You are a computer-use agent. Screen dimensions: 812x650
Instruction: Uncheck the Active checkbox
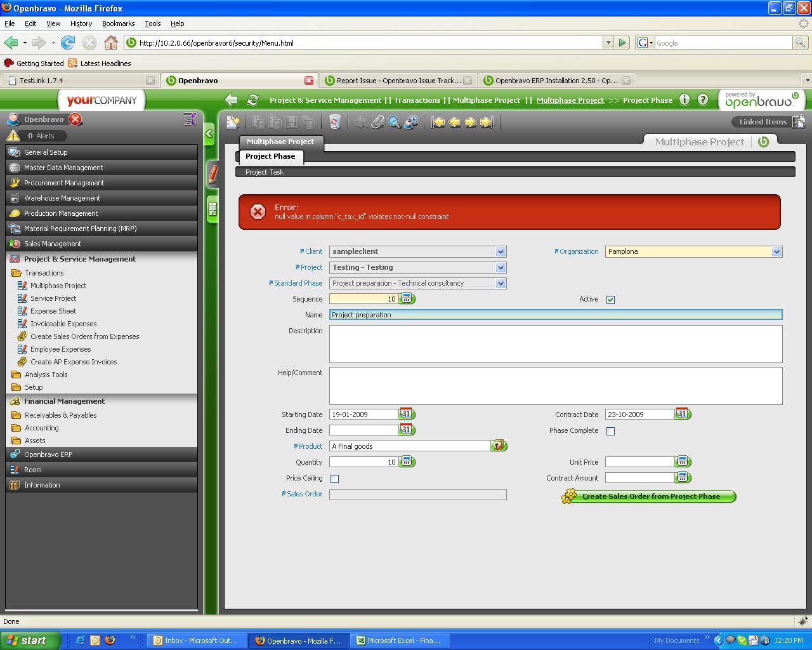(610, 300)
